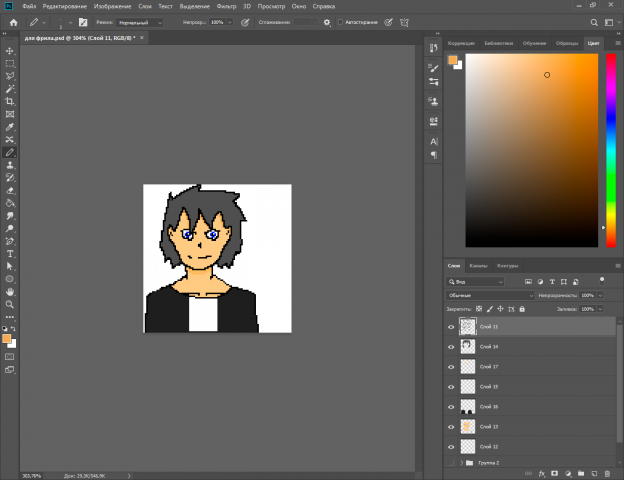Select the Hand tool

(x=10, y=292)
